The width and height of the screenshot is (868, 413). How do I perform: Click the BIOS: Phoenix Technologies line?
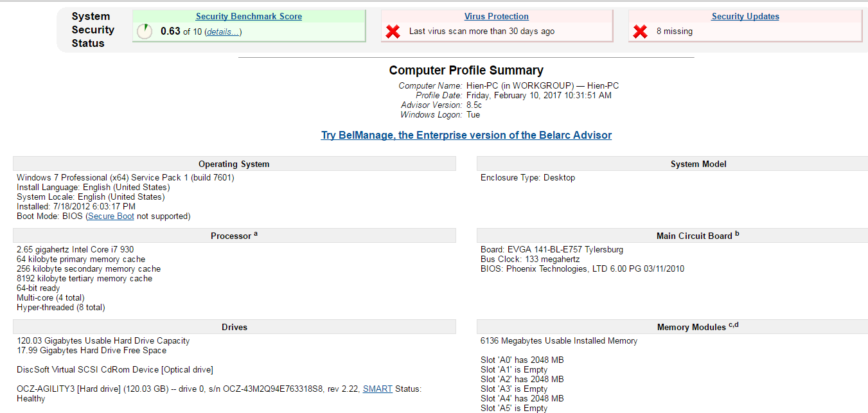(582, 269)
